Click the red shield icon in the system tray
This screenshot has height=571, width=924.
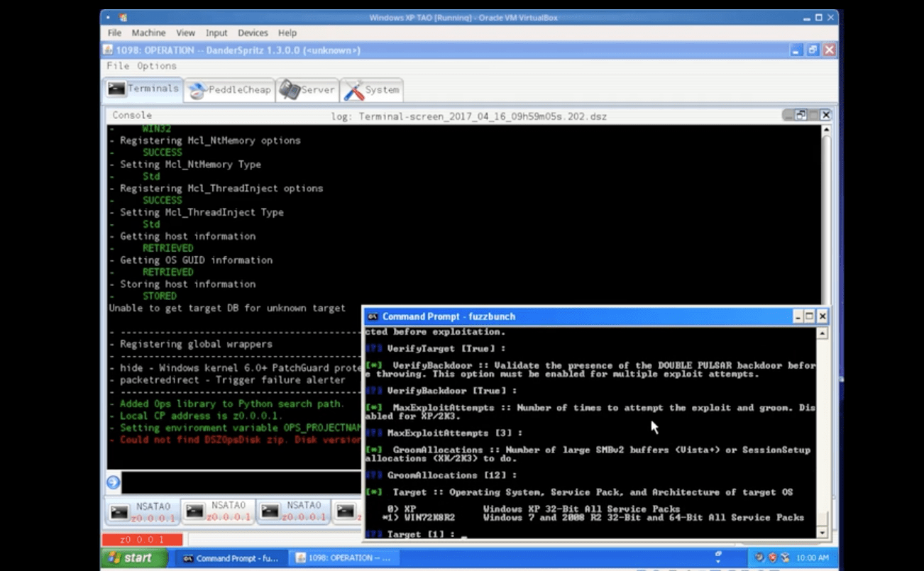click(771, 558)
